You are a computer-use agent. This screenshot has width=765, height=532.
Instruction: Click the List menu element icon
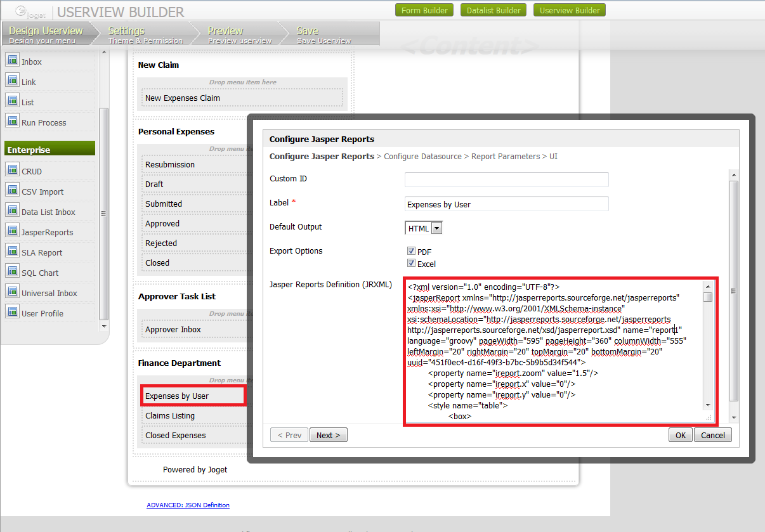[12, 101]
